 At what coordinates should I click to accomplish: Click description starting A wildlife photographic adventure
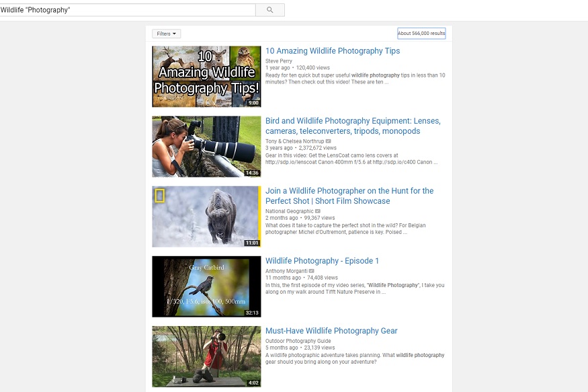tap(355, 358)
